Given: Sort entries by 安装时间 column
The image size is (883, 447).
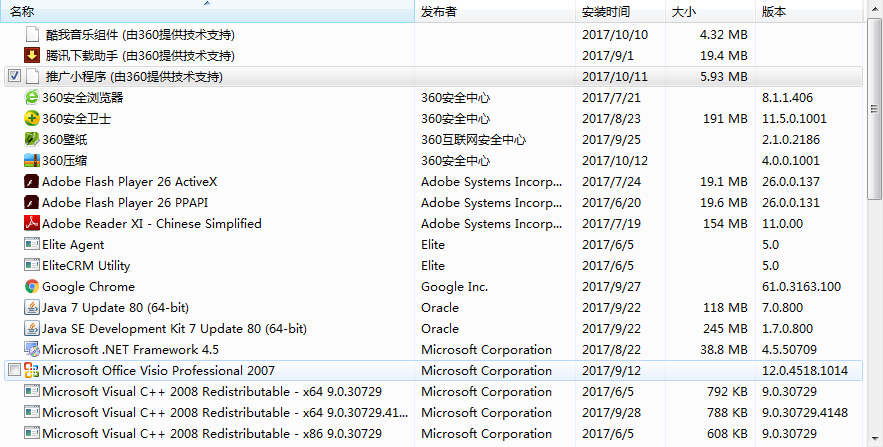Looking at the screenshot, I should point(620,11).
